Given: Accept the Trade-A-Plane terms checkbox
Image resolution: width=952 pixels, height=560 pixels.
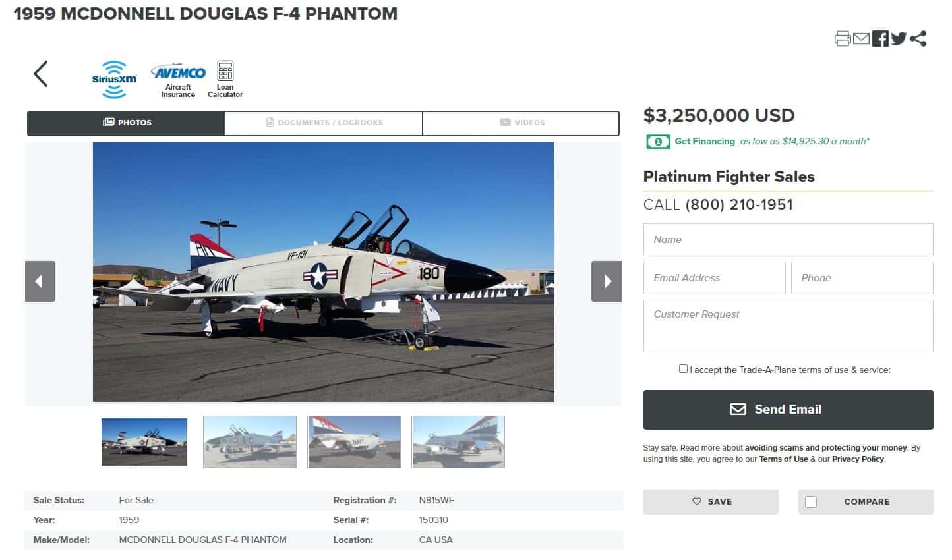Looking at the screenshot, I should (x=684, y=368).
